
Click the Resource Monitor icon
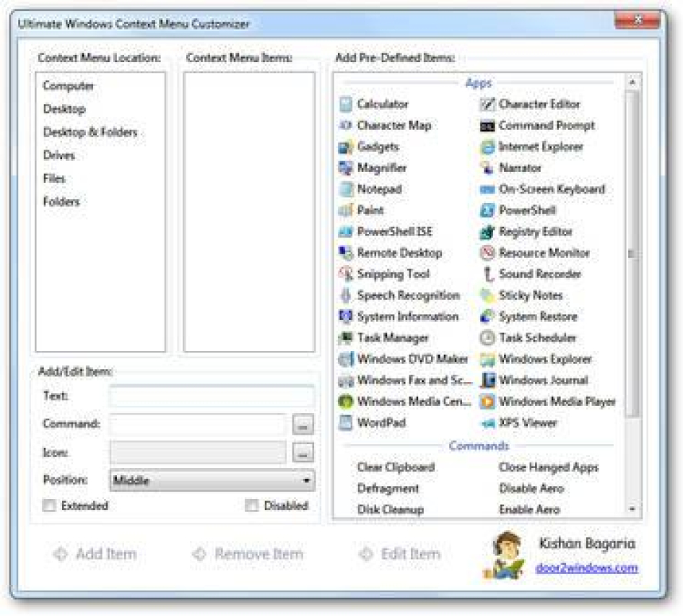tap(487, 253)
